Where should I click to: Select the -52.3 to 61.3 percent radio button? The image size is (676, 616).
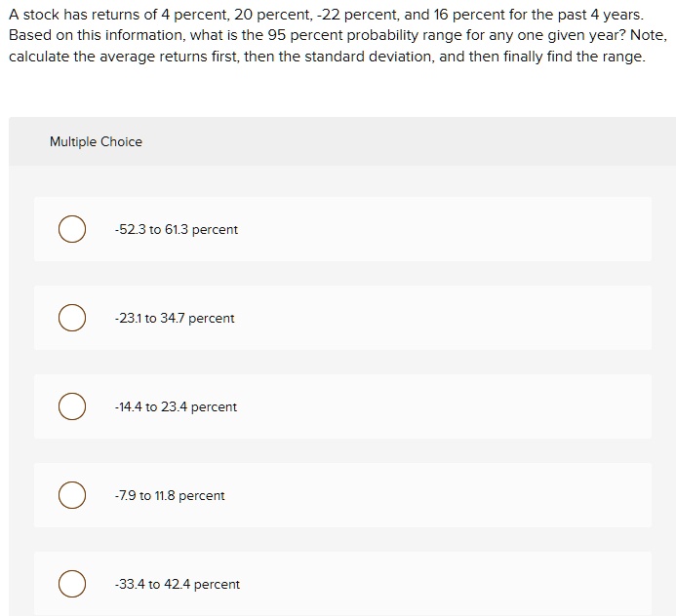pyautogui.click(x=70, y=230)
